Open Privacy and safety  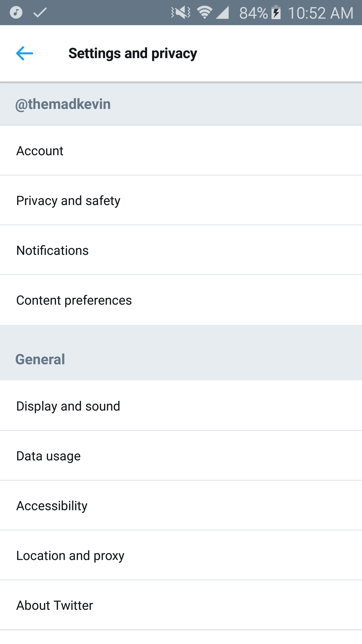[181, 200]
